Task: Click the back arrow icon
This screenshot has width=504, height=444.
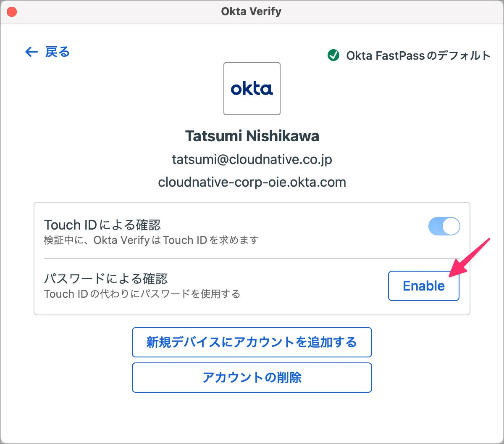Action: coord(31,52)
